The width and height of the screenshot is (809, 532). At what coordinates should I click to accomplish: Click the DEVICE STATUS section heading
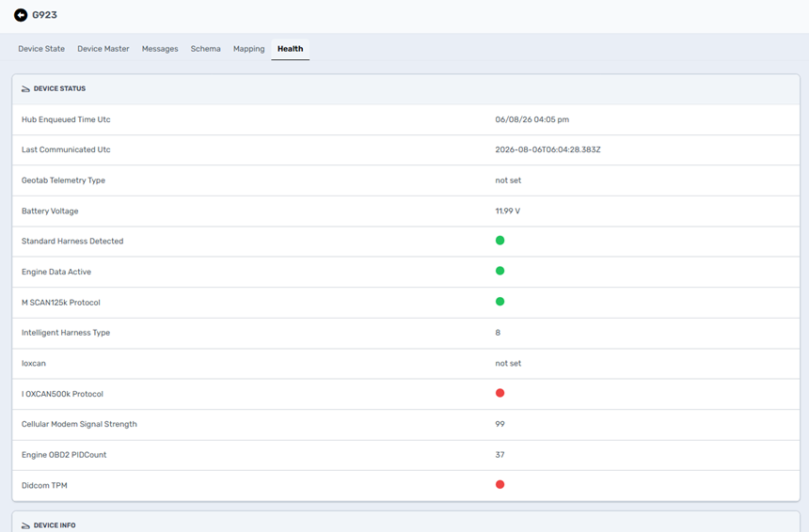[60, 88]
